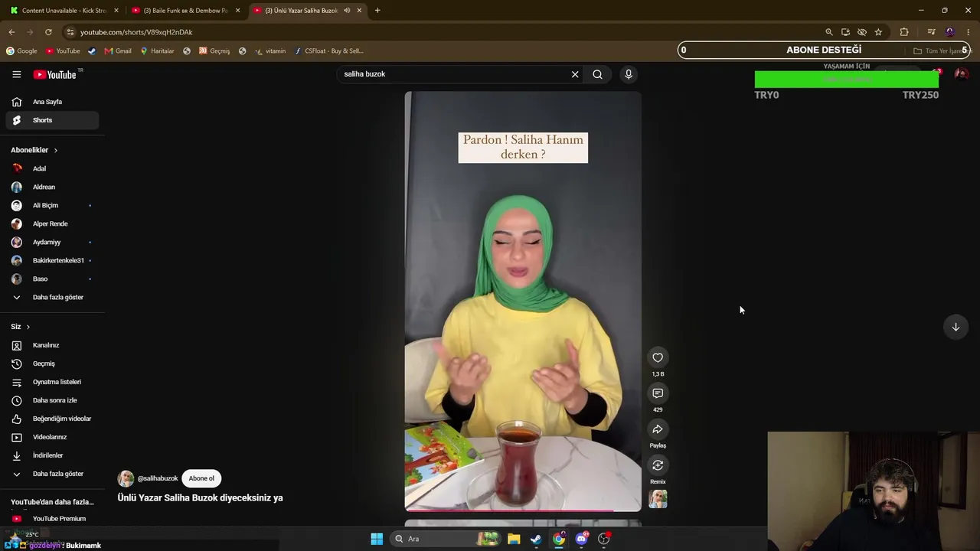
Task: Open the Aldrean channel subscription
Action: coord(52,187)
